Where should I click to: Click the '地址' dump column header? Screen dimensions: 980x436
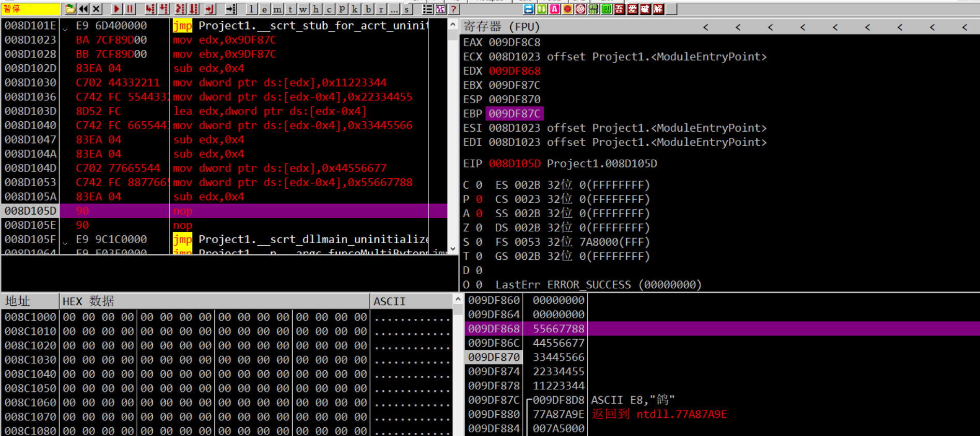click(x=30, y=301)
